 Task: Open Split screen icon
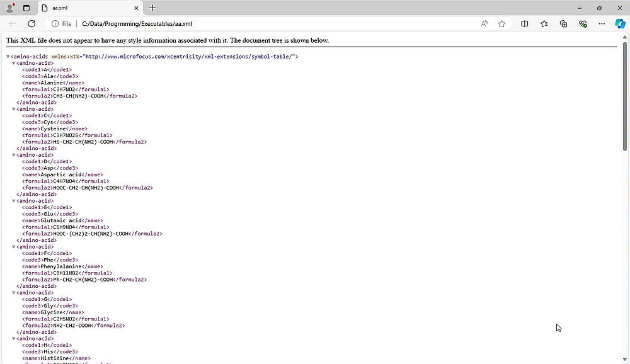[x=524, y=24]
